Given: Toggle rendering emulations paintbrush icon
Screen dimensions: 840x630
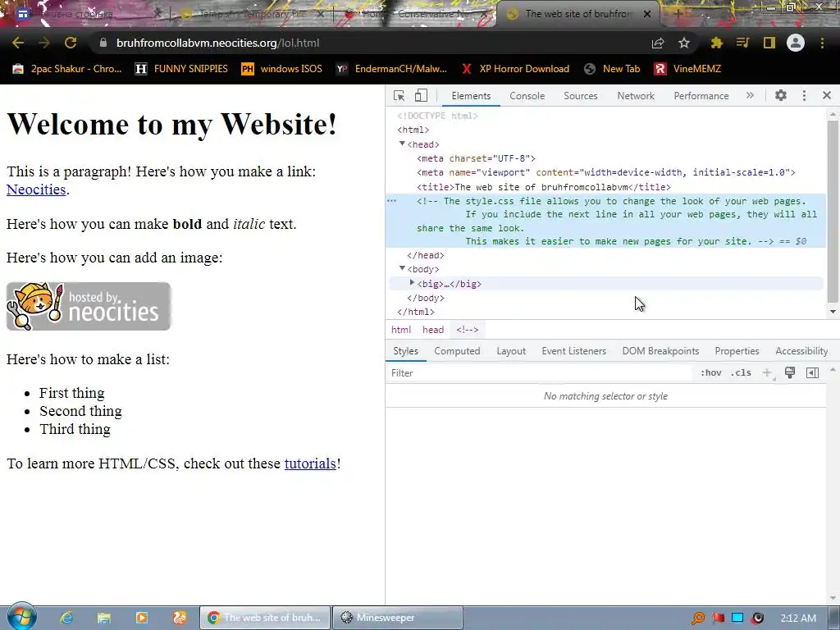Looking at the screenshot, I should tap(790, 373).
